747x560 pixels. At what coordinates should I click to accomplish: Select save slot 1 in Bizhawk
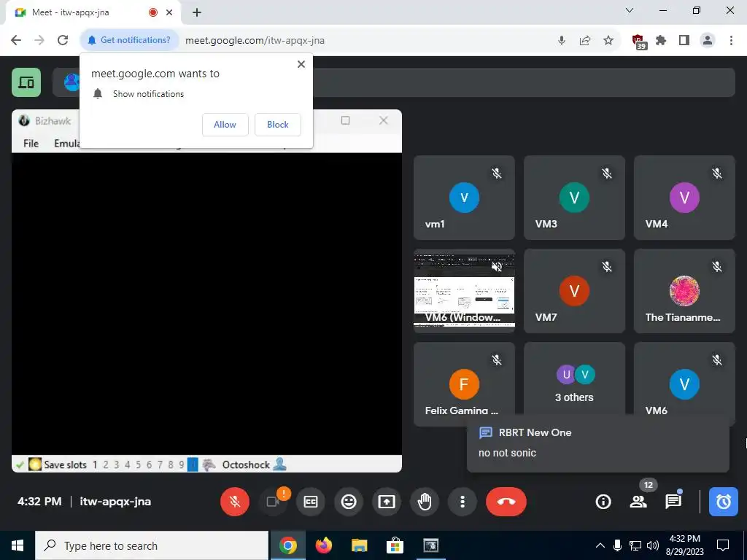pos(95,464)
